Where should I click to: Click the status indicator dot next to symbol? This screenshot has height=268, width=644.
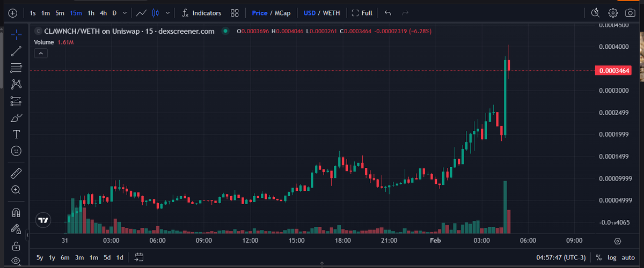pyautogui.click(x=225, y=31)
